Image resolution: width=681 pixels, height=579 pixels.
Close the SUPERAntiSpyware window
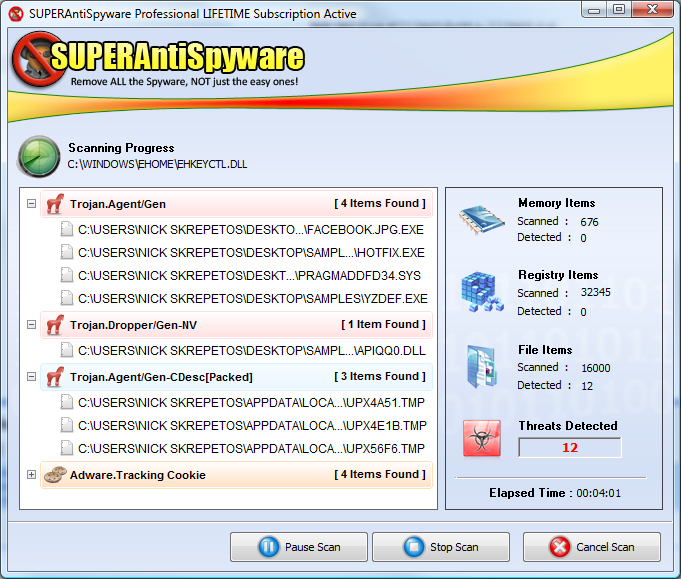pyautogui.click(x=653, y=10)
